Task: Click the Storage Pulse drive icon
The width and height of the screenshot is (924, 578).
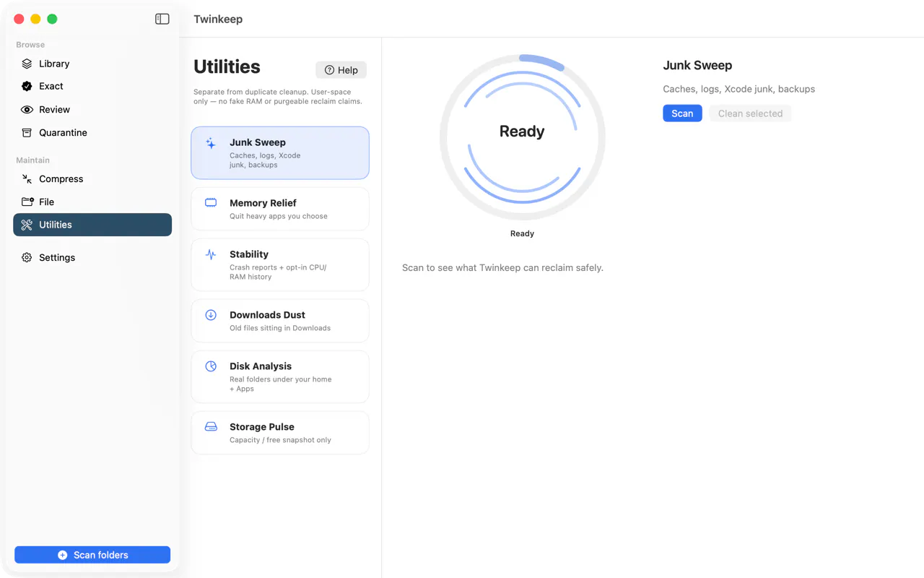Action: coord(211,427)
